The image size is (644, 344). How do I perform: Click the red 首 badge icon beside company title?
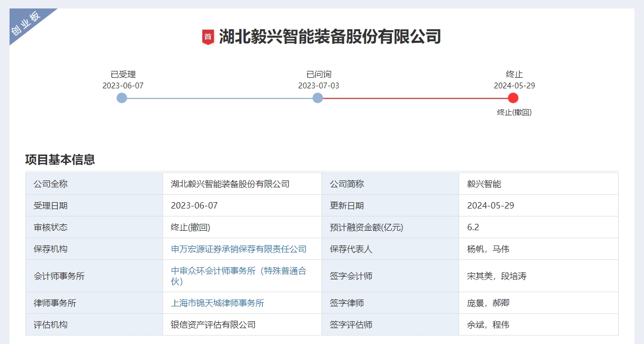pos(208,37)
